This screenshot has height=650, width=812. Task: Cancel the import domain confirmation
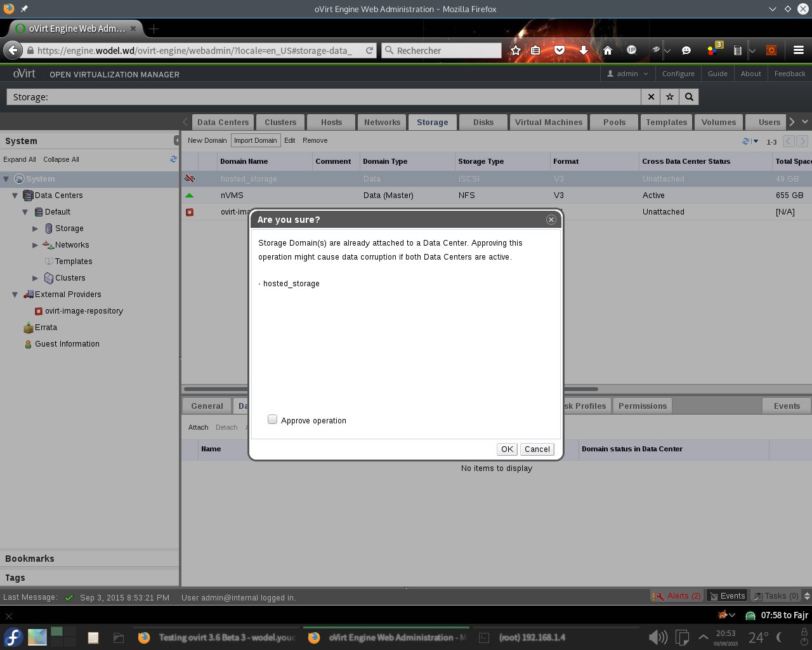click(x=537, y=449)
